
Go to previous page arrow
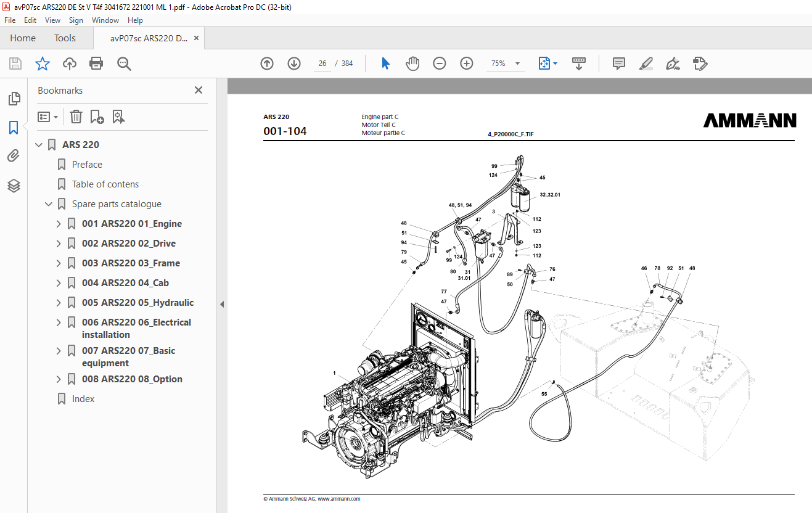point(267,64)
